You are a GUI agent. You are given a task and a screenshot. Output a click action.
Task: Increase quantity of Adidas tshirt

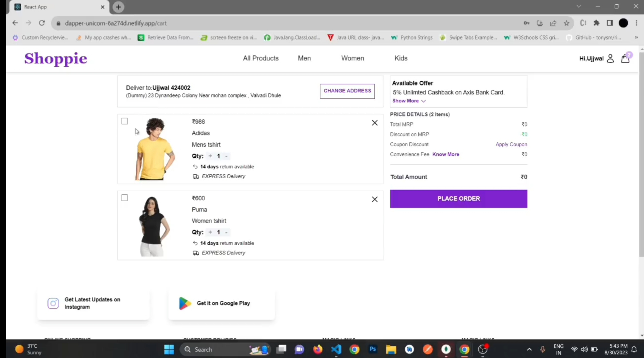pyautogui.click(x=210, y=156)
